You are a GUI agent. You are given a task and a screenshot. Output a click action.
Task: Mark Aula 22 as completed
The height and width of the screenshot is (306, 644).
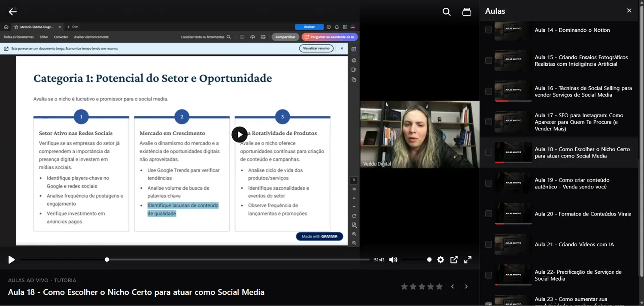coord(489,275)
